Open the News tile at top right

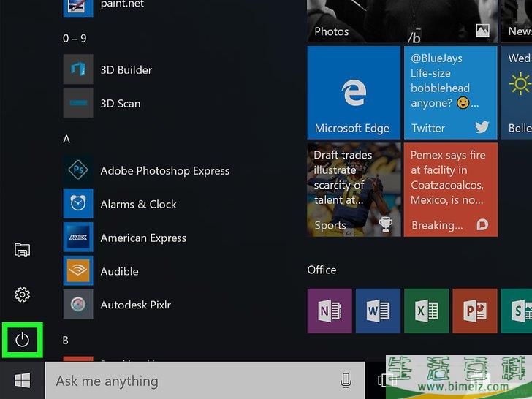(x=517, y=21)
